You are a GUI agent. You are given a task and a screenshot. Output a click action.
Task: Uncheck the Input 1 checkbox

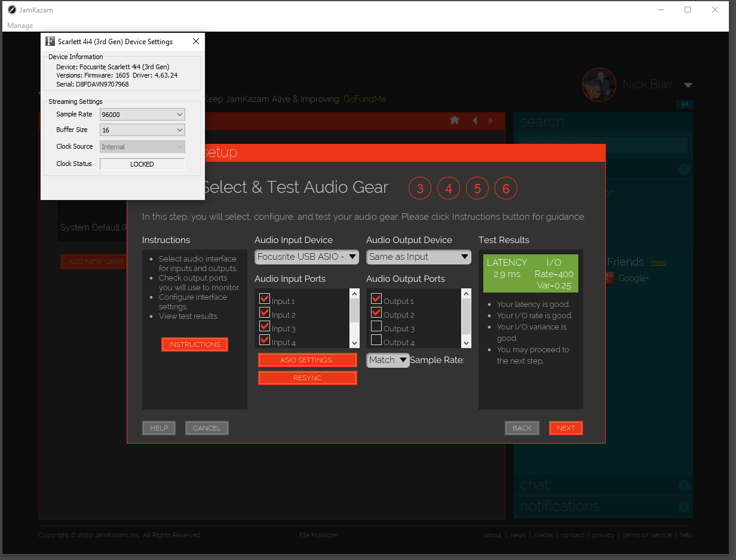click(265, 299)
